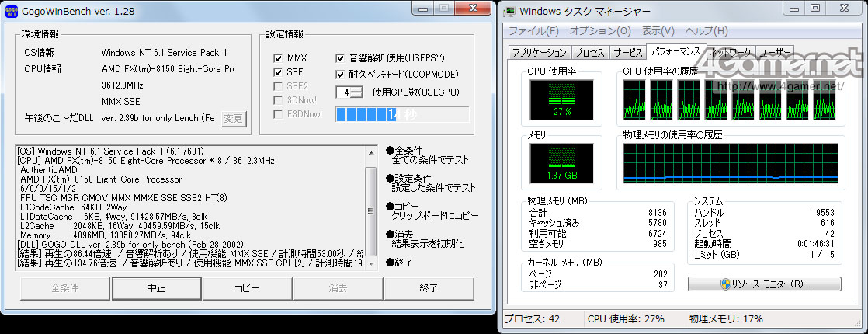This screenshot has width=868, height=334.
Task: Open the ヘルプ(H) menu in Task Manager
Action: click(x=707, y=30)
